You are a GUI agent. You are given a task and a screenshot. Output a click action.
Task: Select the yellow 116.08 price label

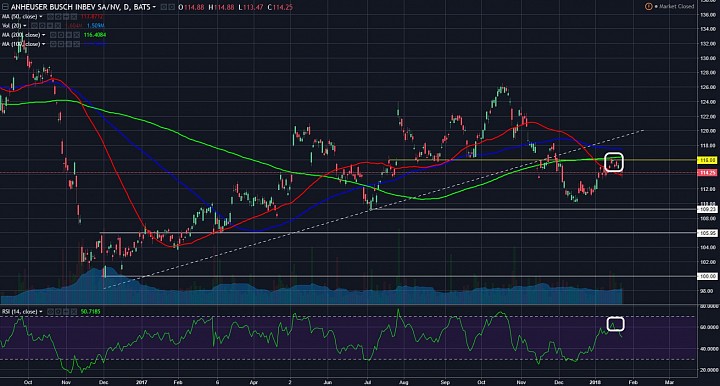[707, 160]
